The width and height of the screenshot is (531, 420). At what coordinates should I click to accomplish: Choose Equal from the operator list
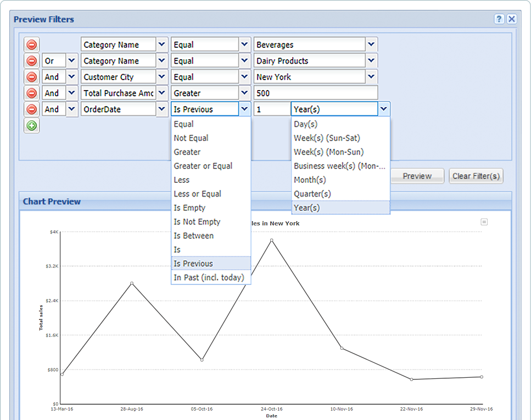click(211, 124)
